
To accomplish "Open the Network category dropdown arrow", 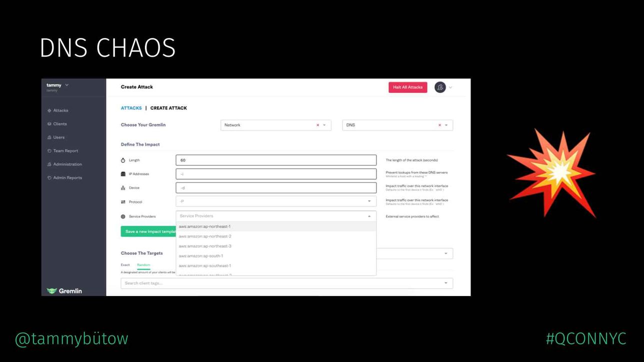I will tap(324, 125).
